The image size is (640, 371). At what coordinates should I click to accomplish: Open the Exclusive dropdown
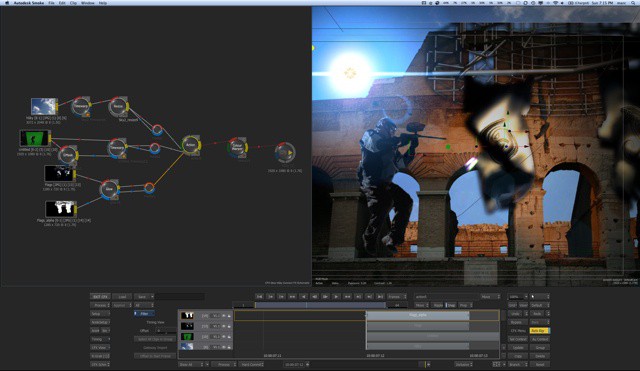(464, 364)
